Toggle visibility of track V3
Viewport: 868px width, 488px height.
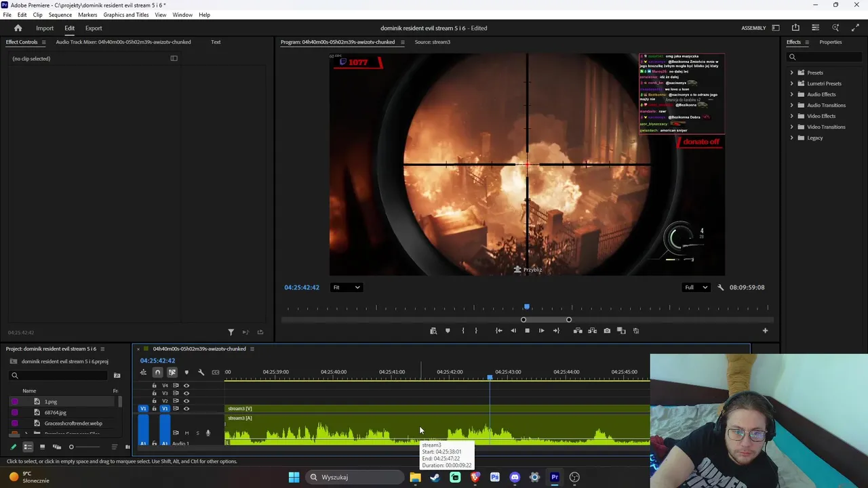tap(186, 393)
